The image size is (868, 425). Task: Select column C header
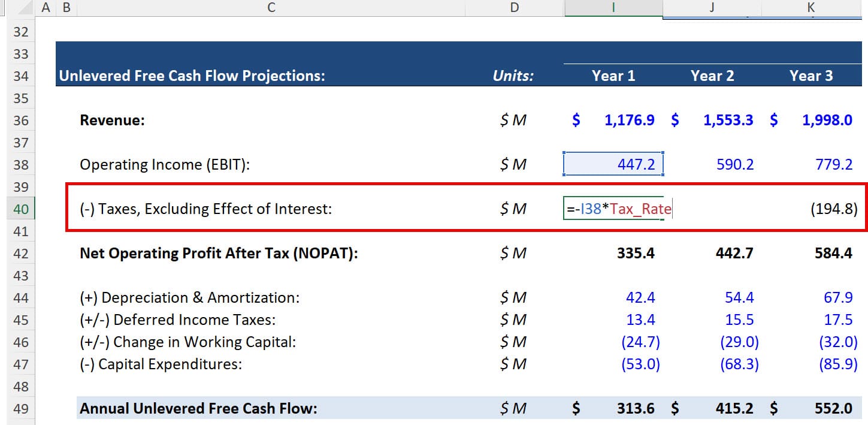(271, 7)
